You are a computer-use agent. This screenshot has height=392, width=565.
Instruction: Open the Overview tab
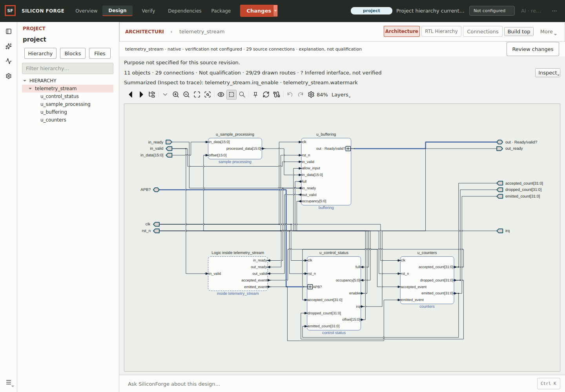click(x=86, y=11)
